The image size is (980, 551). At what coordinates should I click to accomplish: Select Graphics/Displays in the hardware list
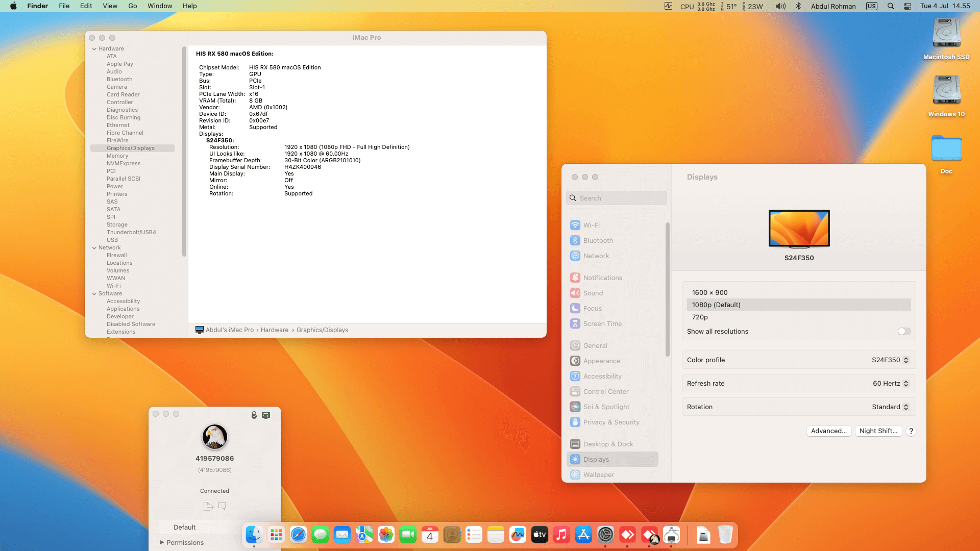(x=131, y=148)
